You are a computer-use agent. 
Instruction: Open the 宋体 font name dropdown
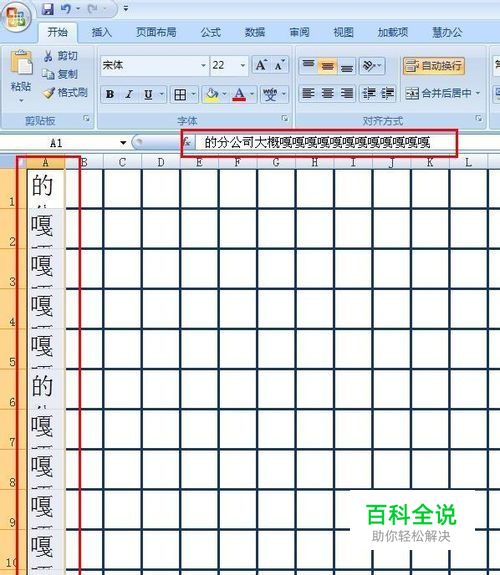(x=203, y=66)
